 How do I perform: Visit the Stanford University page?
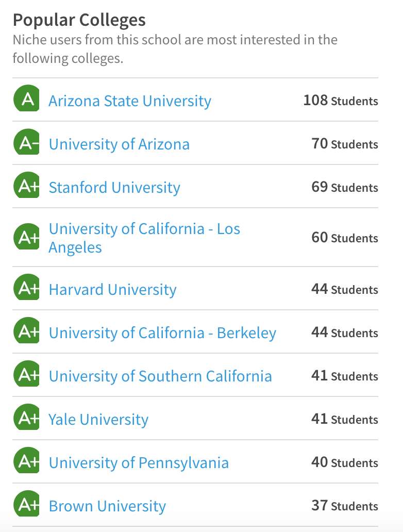(x=114, y=187)
